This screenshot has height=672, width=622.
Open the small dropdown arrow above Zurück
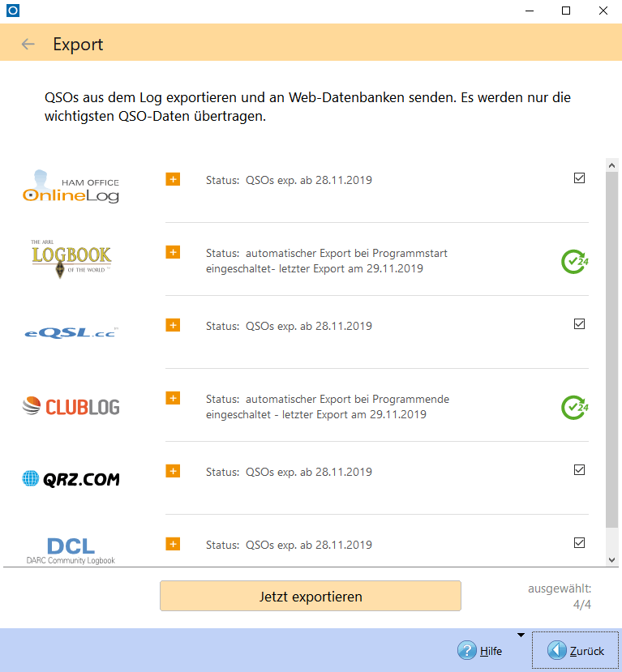pos(521,636)
